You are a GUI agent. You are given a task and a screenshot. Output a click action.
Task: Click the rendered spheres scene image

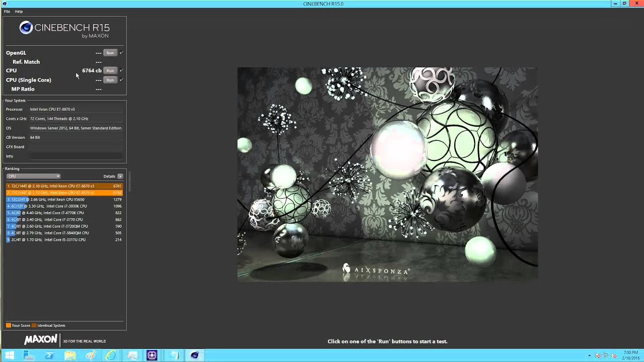click(387, 174)
